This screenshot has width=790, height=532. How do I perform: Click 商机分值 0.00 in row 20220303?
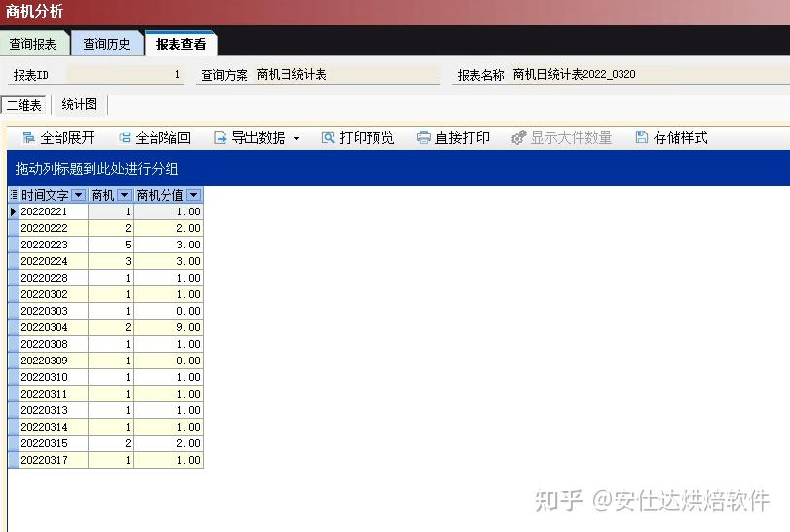pos(169,311)
